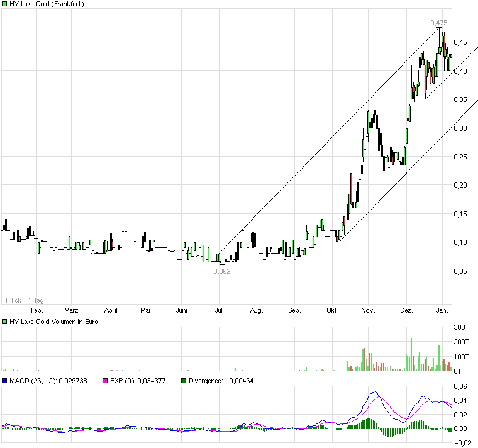This screenshot has width=478, height=448.
Task: Click the 'Juli' month axis label
Action: 219,310
